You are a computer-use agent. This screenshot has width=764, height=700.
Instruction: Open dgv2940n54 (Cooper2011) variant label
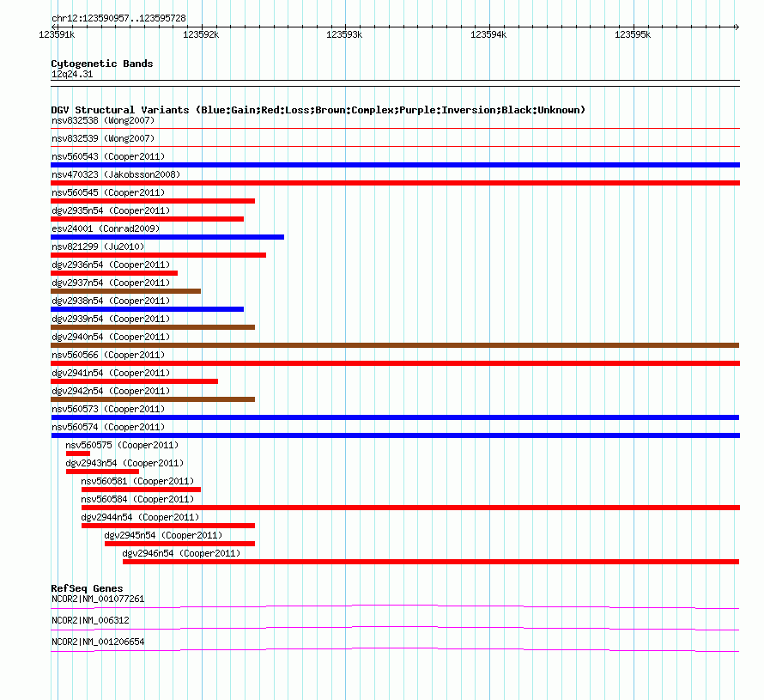(111, 337)
